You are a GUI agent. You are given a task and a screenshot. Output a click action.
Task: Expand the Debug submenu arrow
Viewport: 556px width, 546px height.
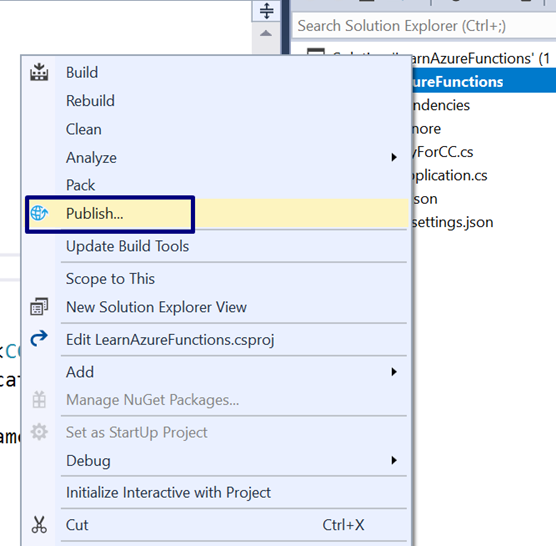(x=394, y=460)
